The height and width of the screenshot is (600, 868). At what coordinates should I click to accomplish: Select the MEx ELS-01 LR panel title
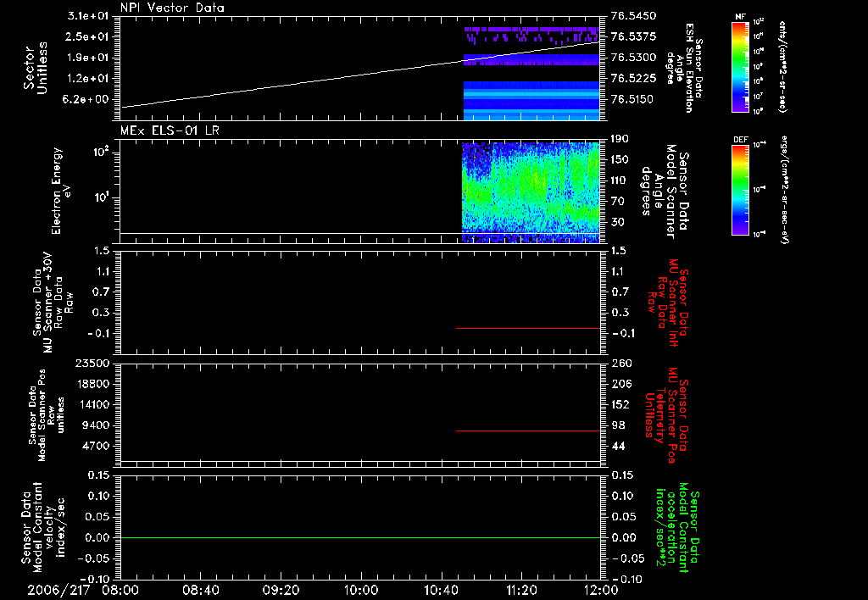pos(170,131)
